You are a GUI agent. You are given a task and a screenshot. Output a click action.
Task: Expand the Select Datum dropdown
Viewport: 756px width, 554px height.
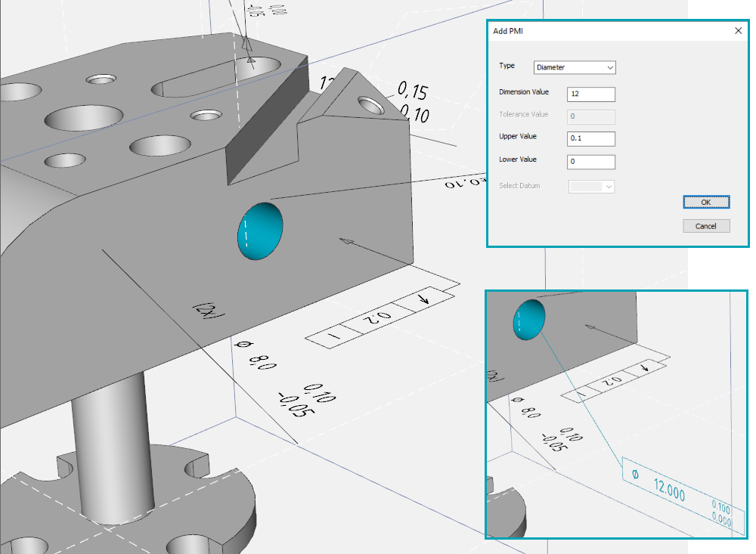591,186
